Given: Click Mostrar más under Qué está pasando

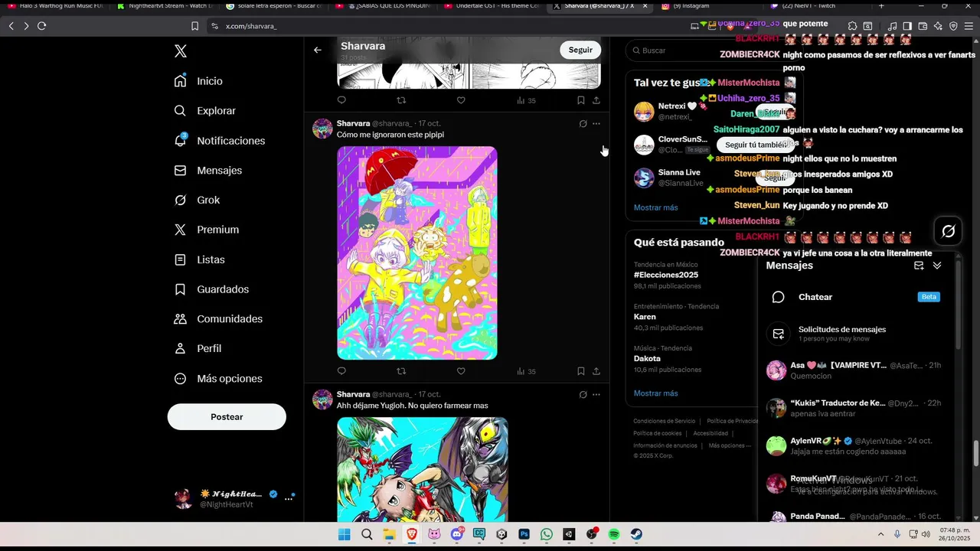Looking at the screenshot, I should (x=655, y=393).
